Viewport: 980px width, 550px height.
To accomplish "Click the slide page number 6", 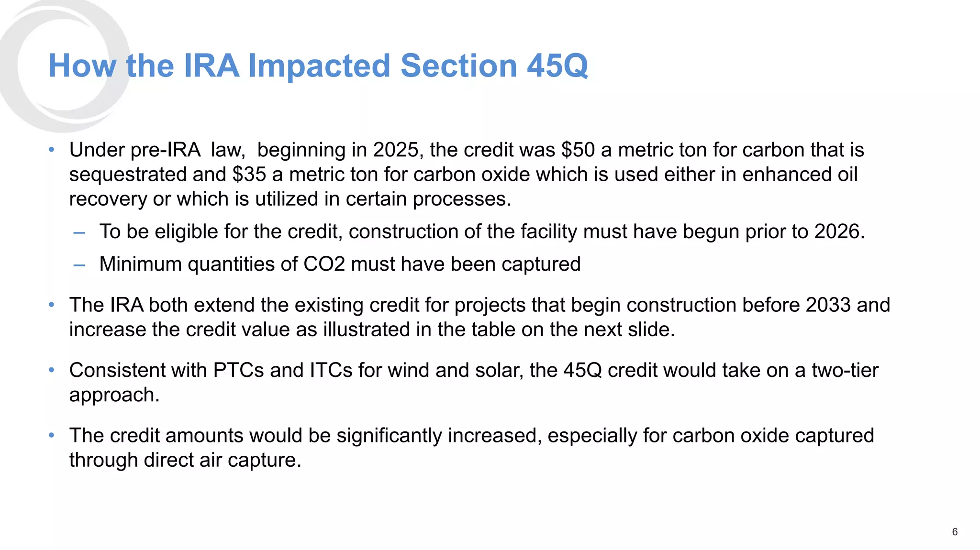I will point(955,532).
